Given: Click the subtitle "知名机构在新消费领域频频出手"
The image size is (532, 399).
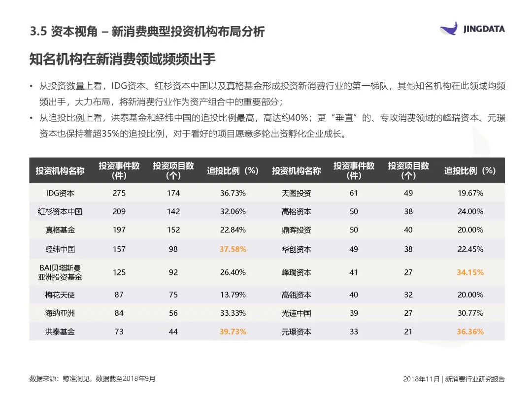Looking at the screenshot, I should click(x=123, y=59).
